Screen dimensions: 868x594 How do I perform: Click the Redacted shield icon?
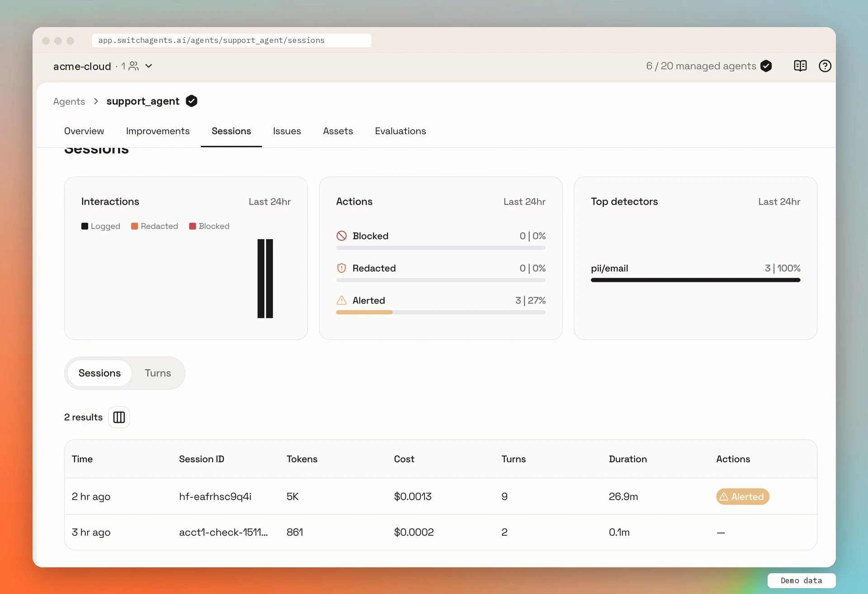342,268
